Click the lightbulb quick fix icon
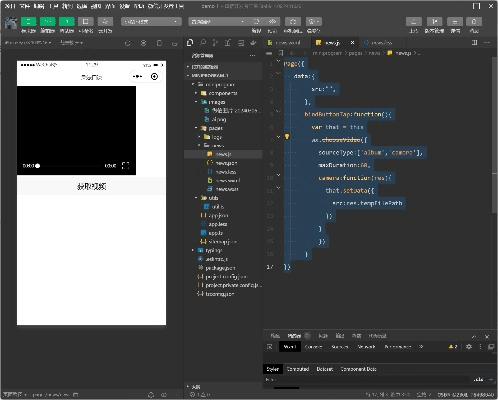Image resolution: width=498 pixels, height=400 pixels. (287, 137)
